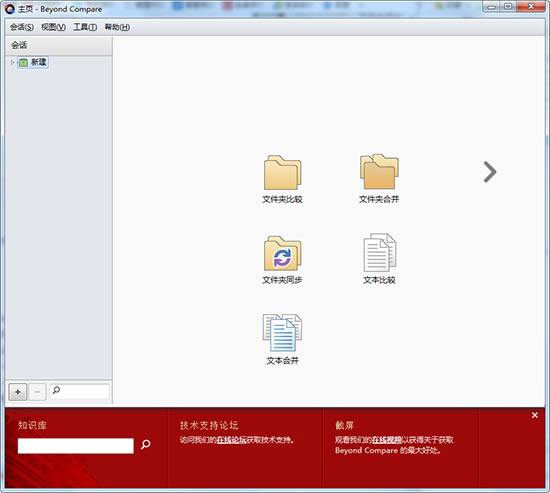The width and height of the screenshot is (550, 493).
Task: Click the green 新建 session folder icon
Action: coord(23,63)
